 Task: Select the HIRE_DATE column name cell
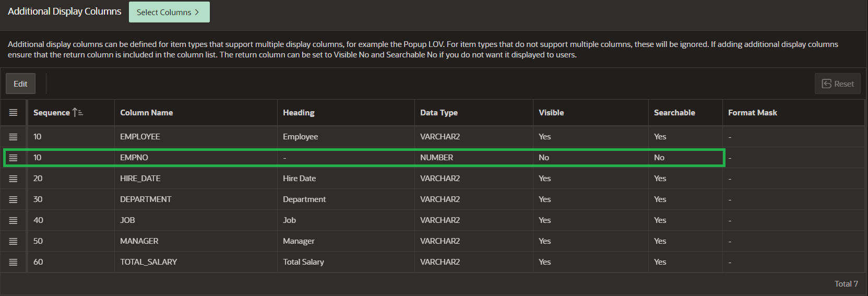point(196,179)
